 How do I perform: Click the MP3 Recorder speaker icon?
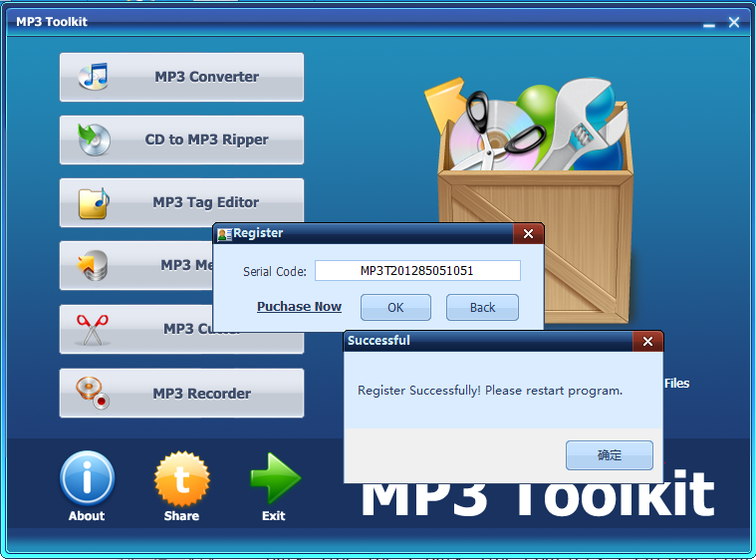[93, 394]
